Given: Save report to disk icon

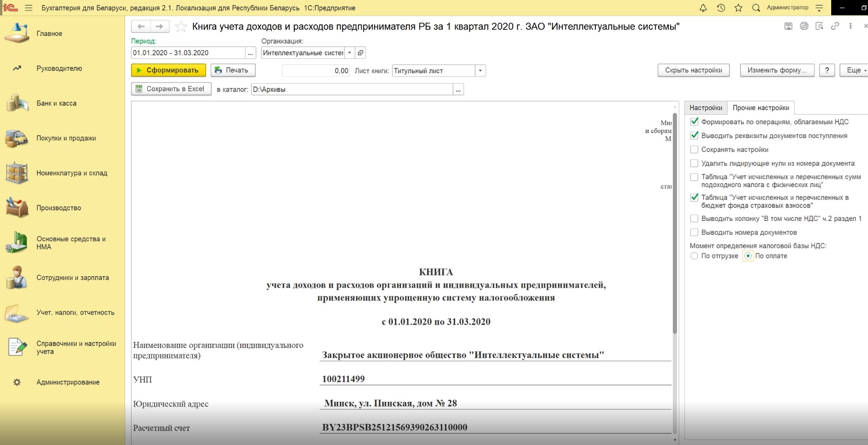Looking at the screenshot, I should [789, 26].
